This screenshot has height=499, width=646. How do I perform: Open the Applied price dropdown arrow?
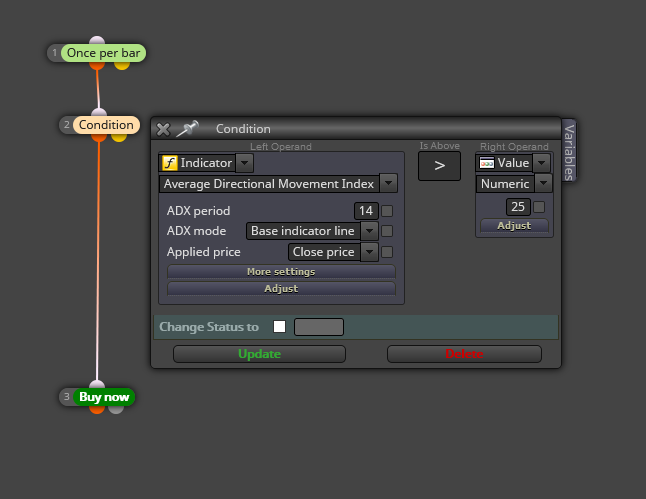(370, 252)
